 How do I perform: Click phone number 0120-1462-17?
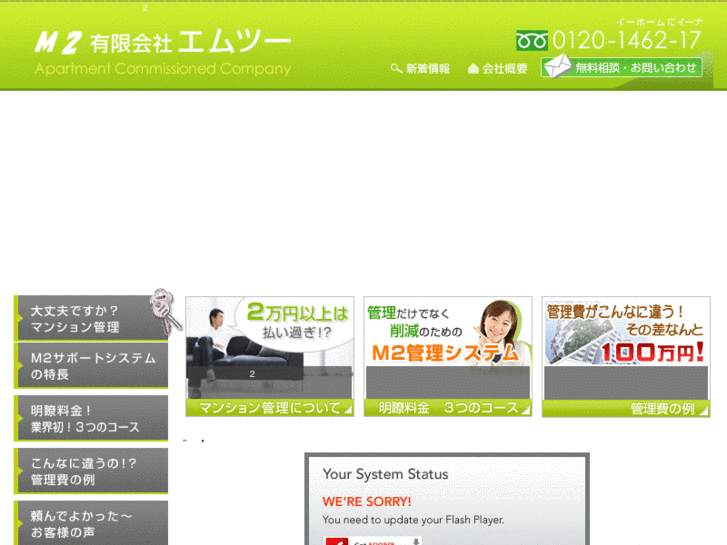(626, 40)
